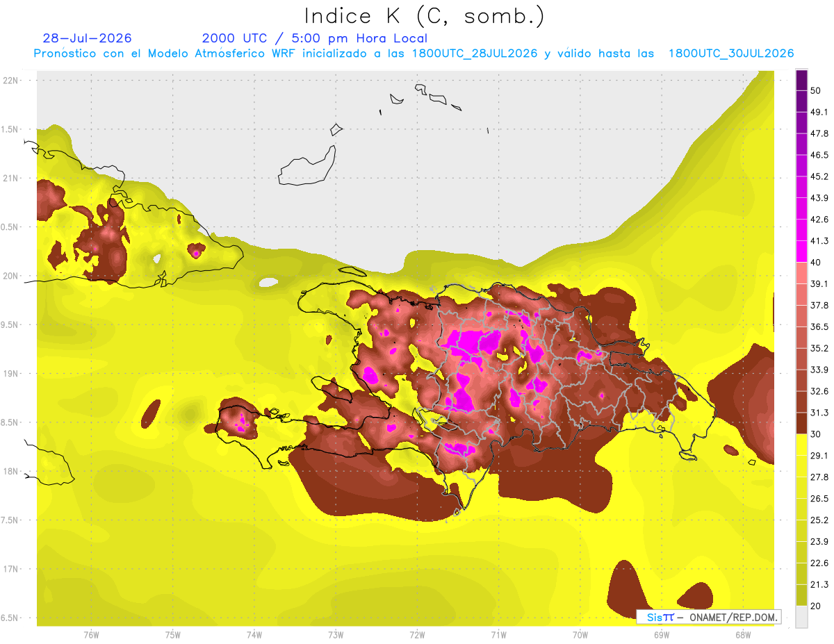
Task: Click the legend value '36.5'
Action: point(819,327)
